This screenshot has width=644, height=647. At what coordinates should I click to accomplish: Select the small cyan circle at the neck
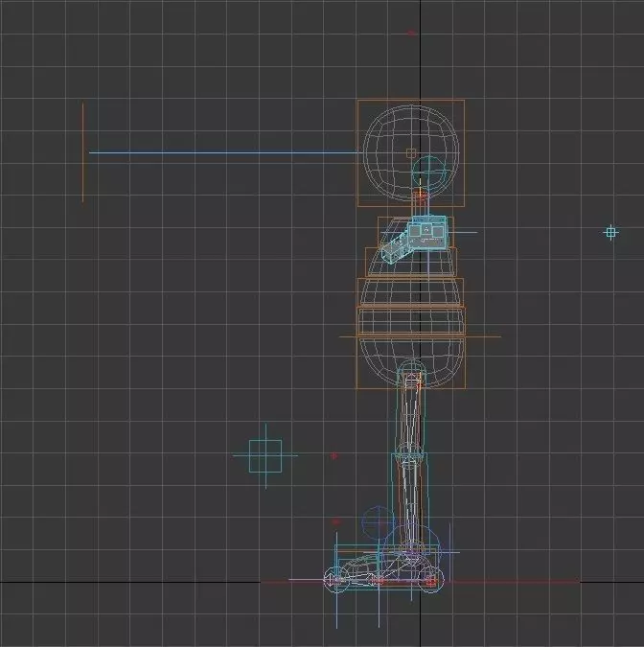[x=429, y=172]
